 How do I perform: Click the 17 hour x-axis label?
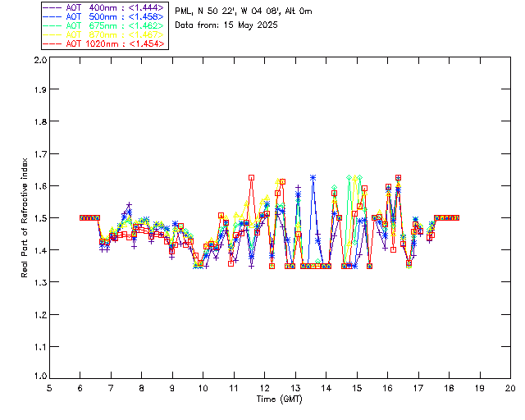[418, 388]
